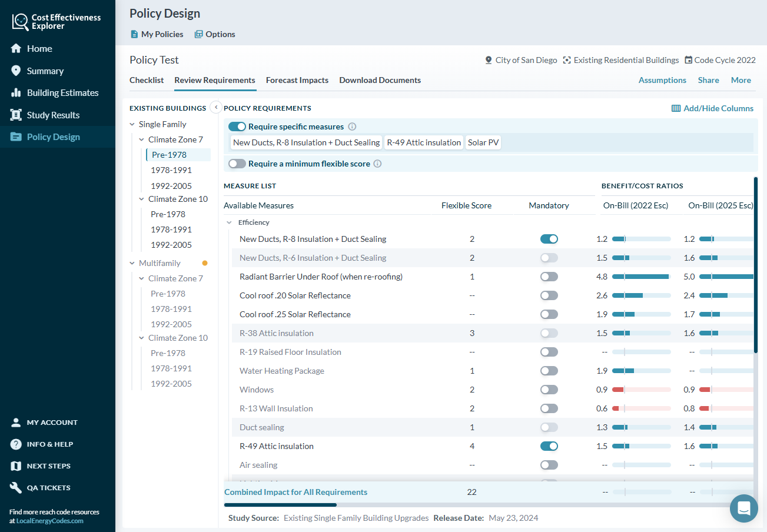Toggle mandatory for Cool roof .25 Solar Reflectance
This screenshot has height=532, width=767.
549,314
